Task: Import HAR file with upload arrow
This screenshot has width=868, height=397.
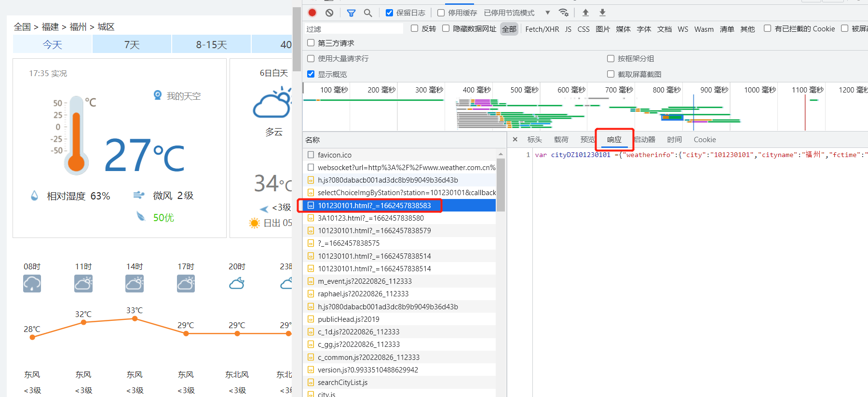Action: coord(585,13)
